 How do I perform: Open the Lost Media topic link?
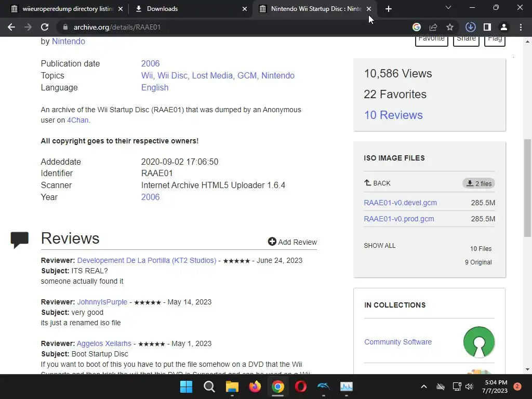click(x=212, y=75)
